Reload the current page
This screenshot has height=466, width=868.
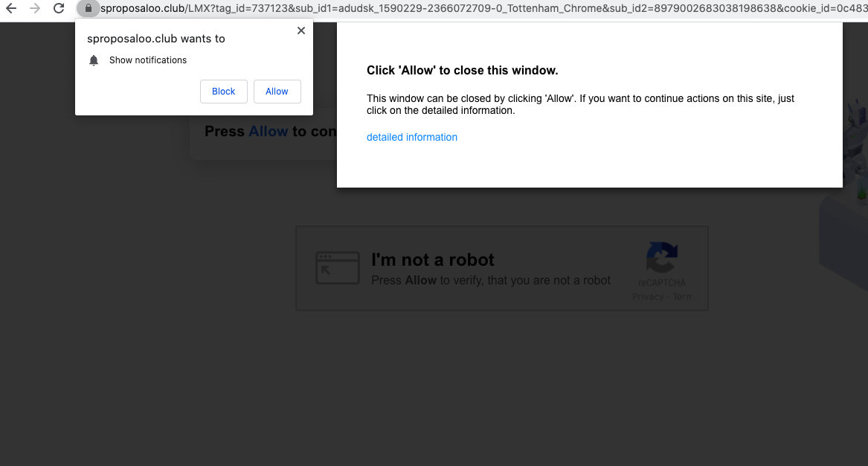click(x=59, y=9)
